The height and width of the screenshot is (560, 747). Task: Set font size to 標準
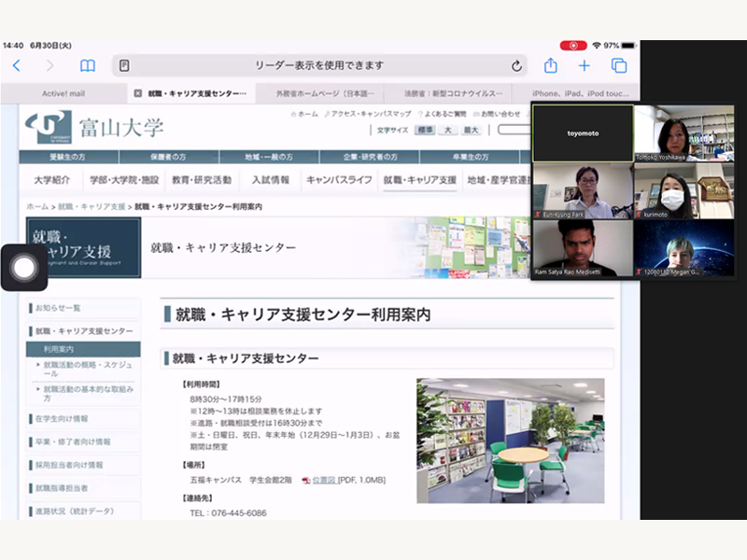tap(425, 130)
